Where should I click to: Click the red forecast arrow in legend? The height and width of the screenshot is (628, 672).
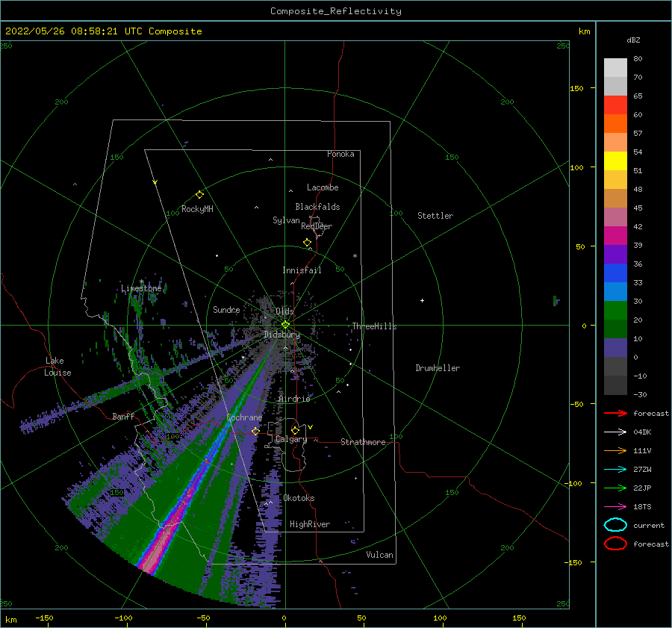tap(615, 413)
